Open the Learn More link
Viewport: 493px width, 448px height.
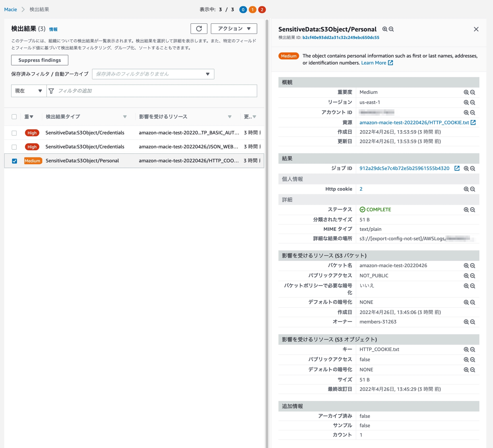pyautogui.click(x=374, y=63)
